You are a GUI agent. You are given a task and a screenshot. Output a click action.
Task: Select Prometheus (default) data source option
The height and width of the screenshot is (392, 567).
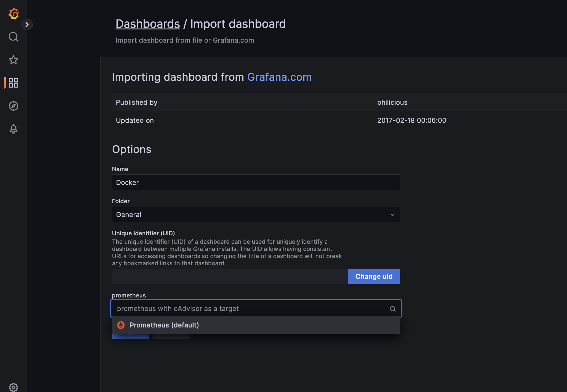pyautogui.click(x=256, y=325)
